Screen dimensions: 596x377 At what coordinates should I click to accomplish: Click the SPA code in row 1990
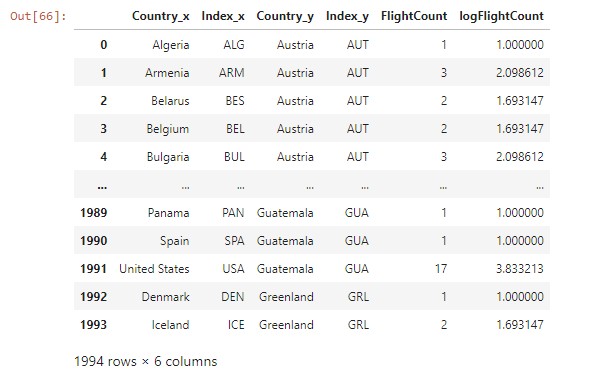(234, 241)
